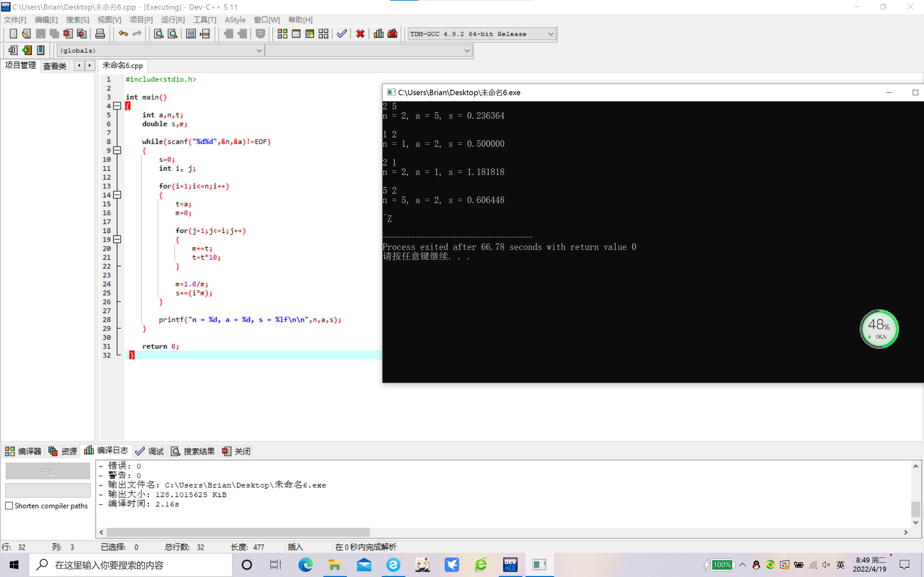Screen dimensions: 924x577
Task: Collapse the fold marker at line 9
Action: (118, 150)
